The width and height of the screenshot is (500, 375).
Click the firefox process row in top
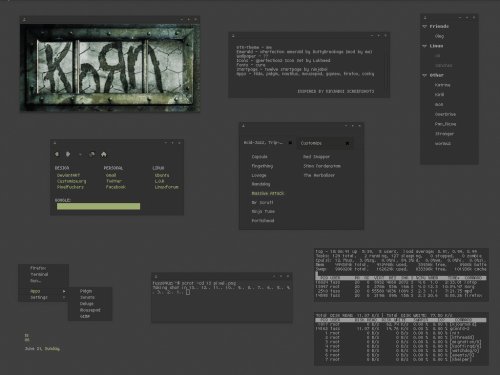[399, 295]
